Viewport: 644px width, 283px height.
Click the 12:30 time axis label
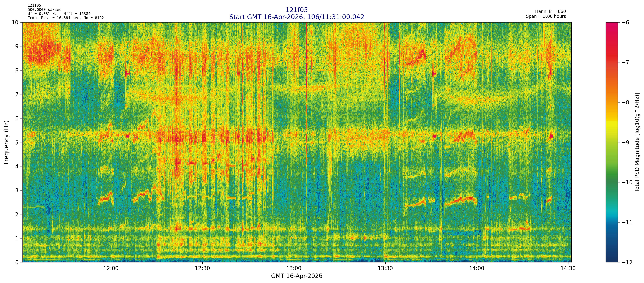pos(202,268)
